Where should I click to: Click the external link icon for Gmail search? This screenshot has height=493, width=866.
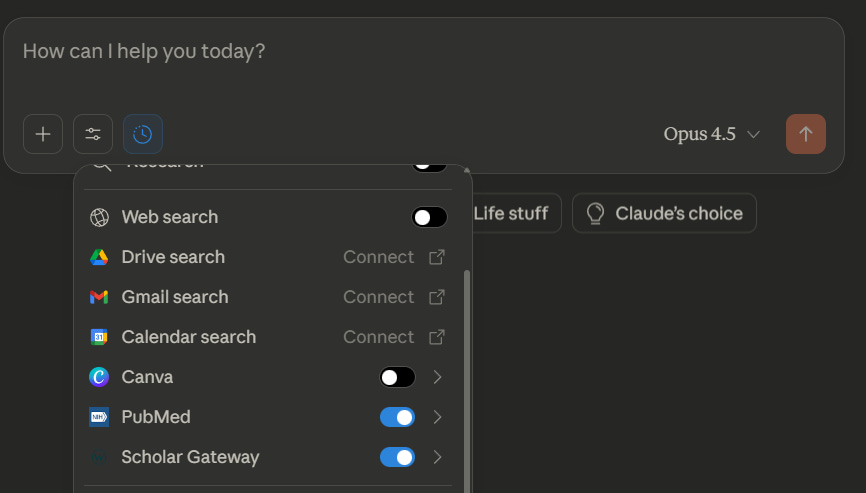437,297
